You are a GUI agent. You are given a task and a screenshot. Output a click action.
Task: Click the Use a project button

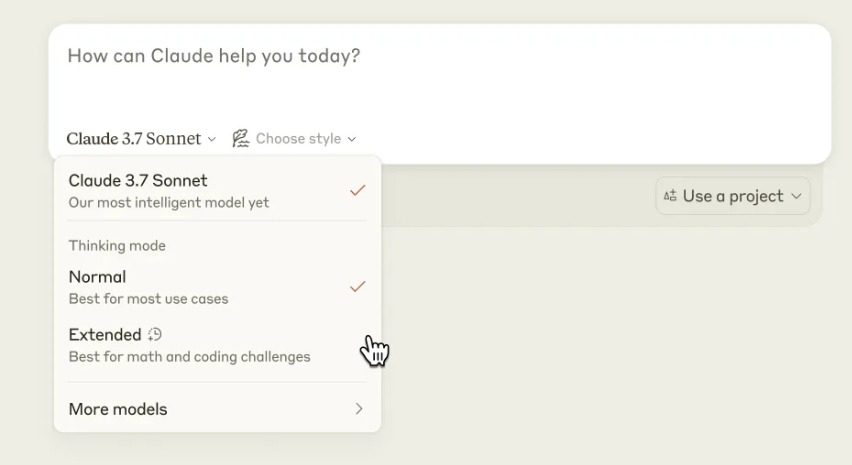[x=732, y=196]
